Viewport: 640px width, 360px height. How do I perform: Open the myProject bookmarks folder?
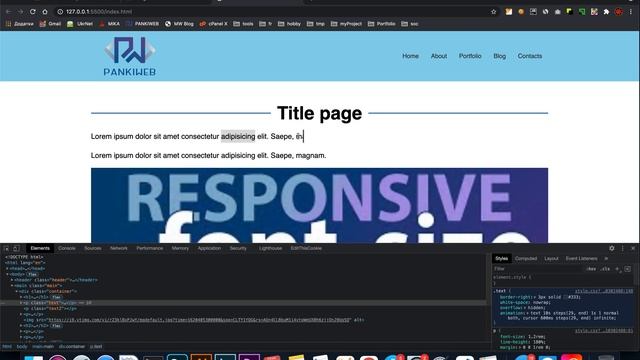point(346,24)
